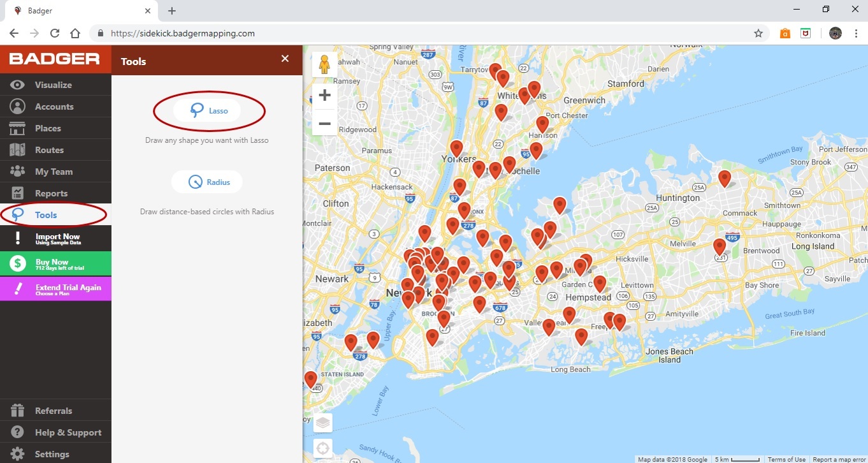Open the Help & Support question icon
The image size is (868, 463).
click(18, 432)
